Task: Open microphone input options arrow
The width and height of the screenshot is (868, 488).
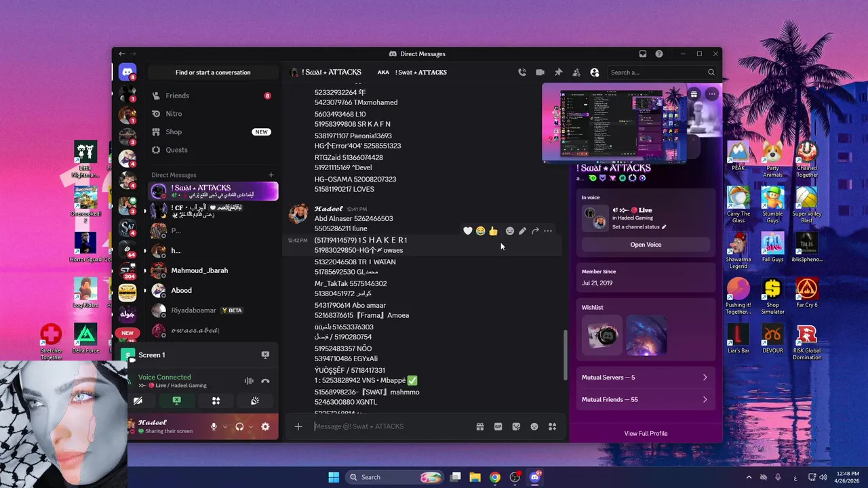Action: point(224,426)
